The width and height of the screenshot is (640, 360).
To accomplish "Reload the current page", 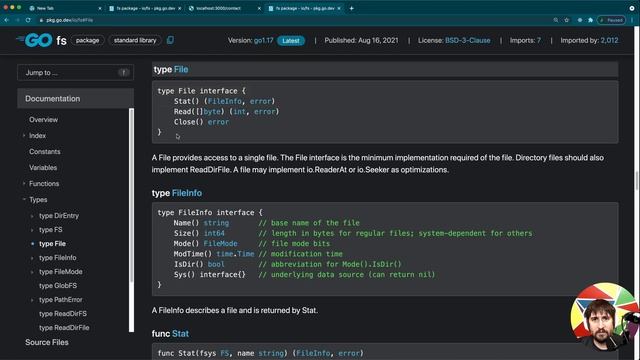I will (x=28, y=20).
